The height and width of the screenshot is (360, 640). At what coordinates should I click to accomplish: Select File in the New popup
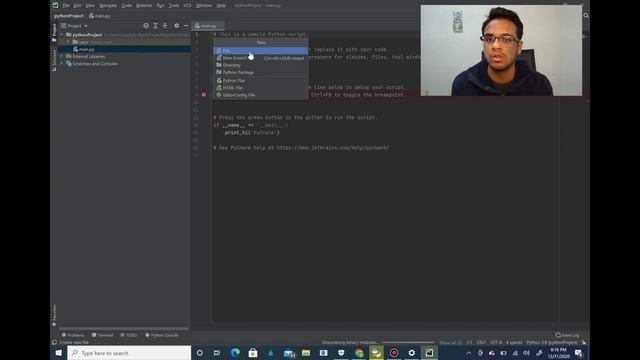(260, 51)
